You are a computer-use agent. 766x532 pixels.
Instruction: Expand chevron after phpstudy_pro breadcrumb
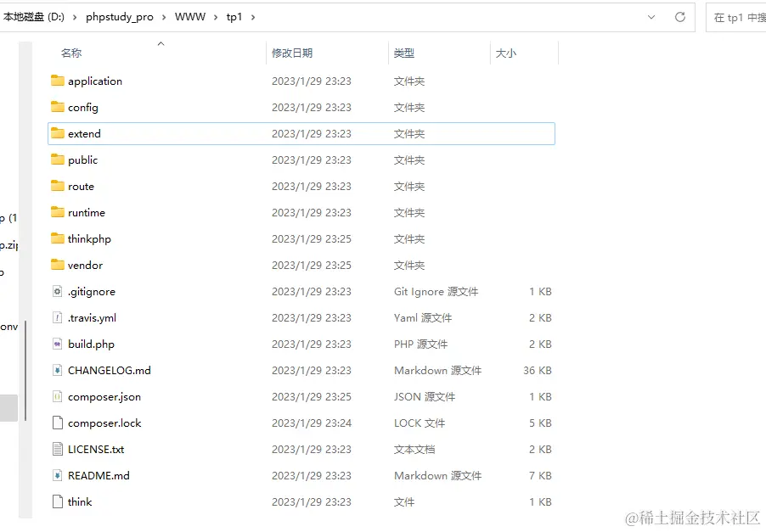[x=164, y=17]
